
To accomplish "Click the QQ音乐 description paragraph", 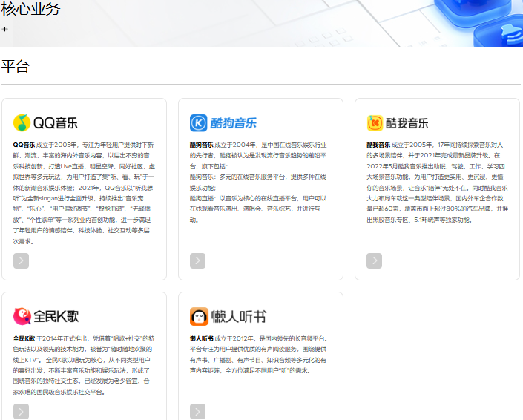I will pos(84,193).
